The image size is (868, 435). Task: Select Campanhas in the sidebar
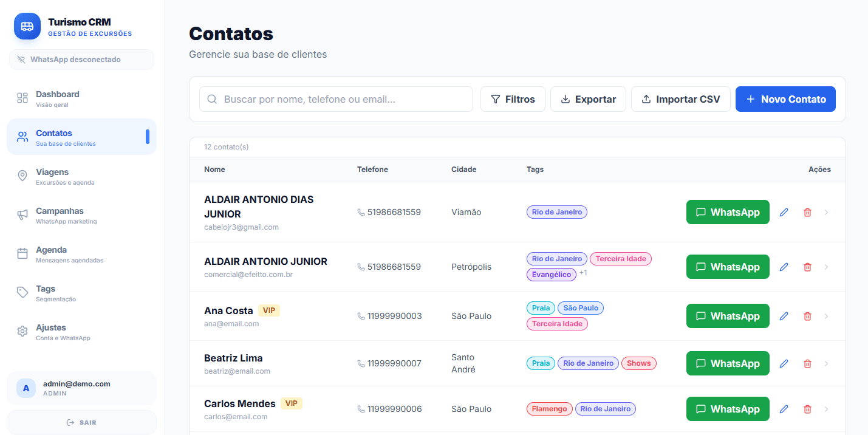[x=22, y=213]
